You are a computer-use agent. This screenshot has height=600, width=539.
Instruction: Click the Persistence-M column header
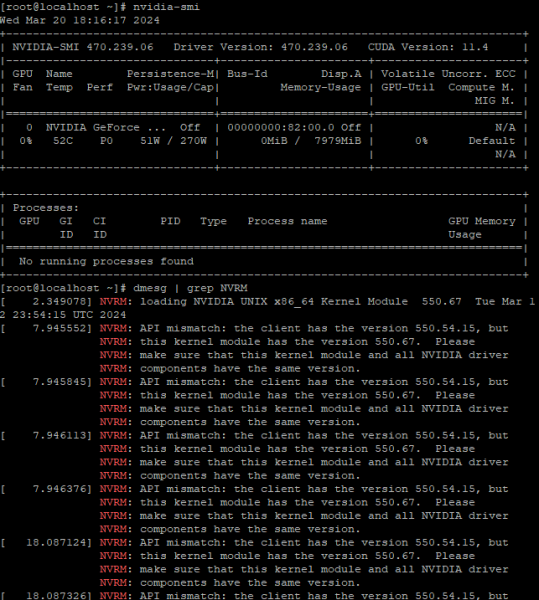(x=171, y=74)
